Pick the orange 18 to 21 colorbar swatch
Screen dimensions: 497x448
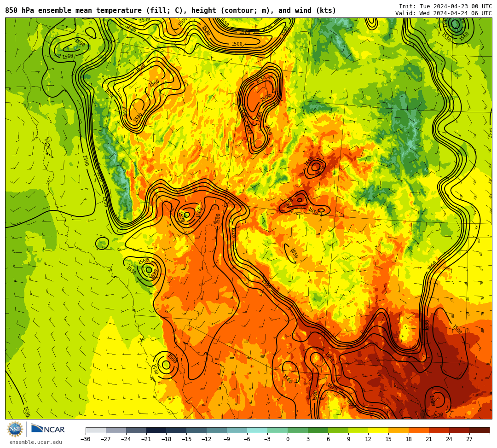(419, 430)
